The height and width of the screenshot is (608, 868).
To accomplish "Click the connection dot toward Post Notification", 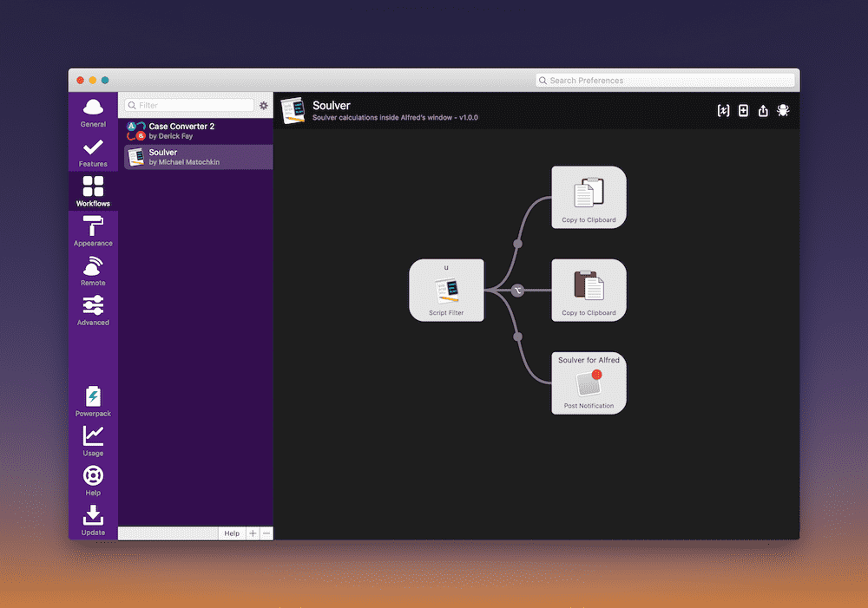I will click(x=517, y=337).
